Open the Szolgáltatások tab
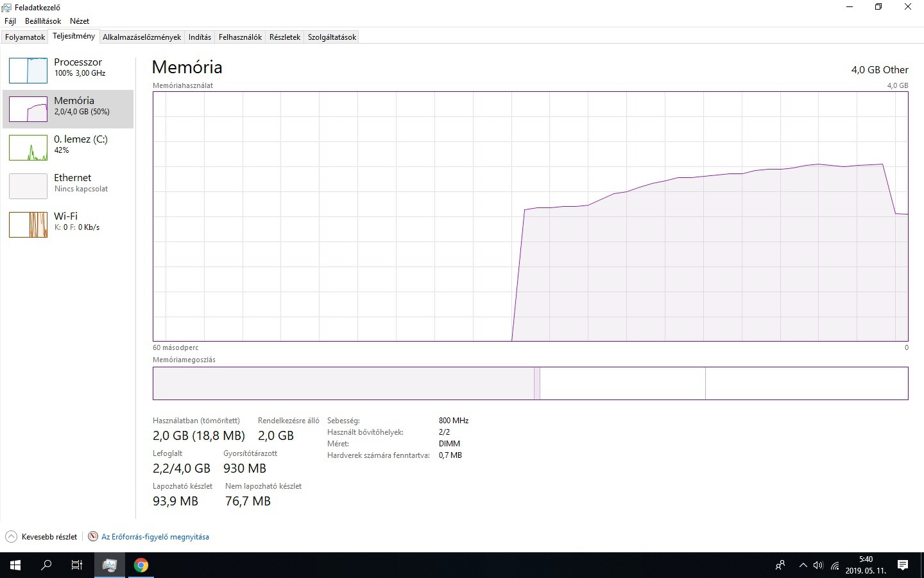The width and height of the screenshot is (924, 578). click(x=332, y=37)
